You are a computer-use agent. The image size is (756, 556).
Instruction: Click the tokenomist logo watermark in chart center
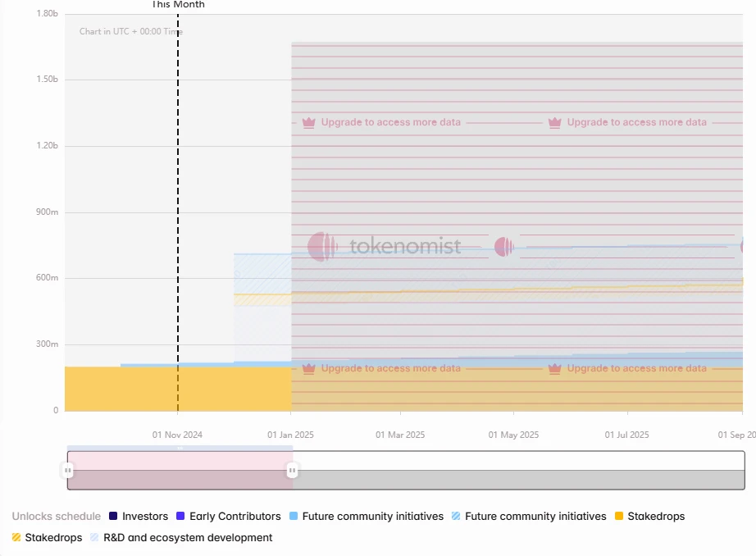coord(385,246)
